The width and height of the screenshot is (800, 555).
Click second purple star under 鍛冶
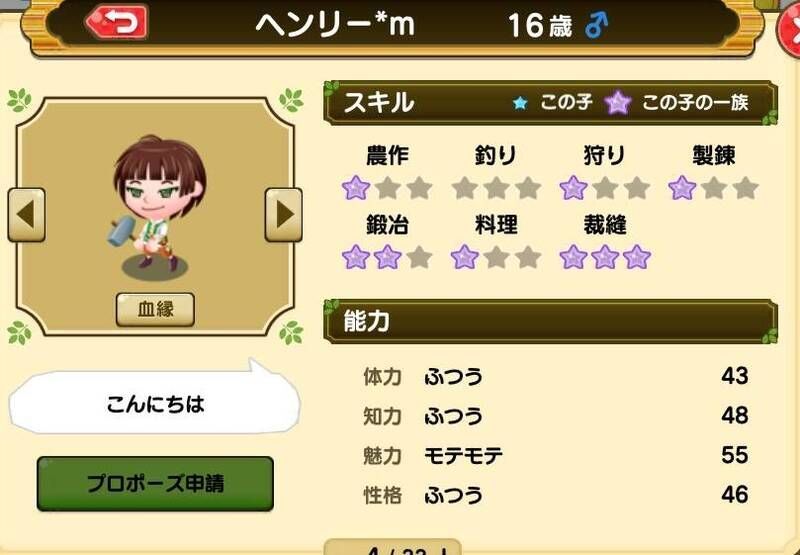387,257
